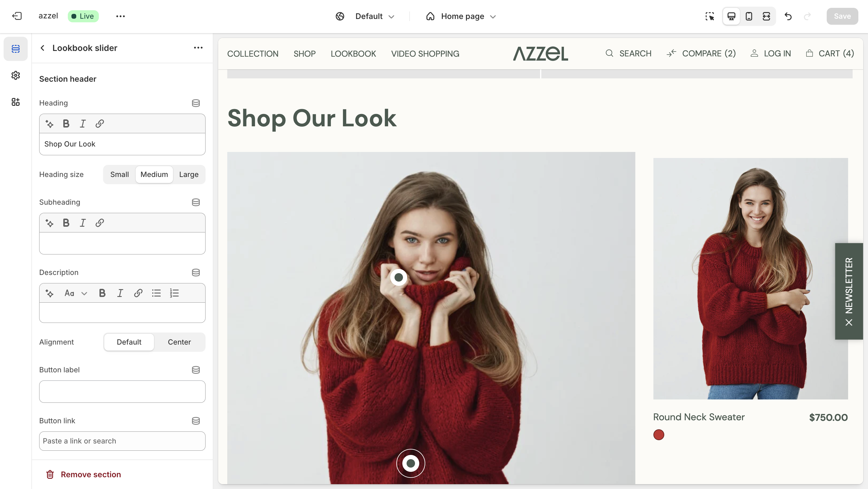Click the bold icon in heading toolbar
The image size is (868, 489).
click(x=66, y=123)
